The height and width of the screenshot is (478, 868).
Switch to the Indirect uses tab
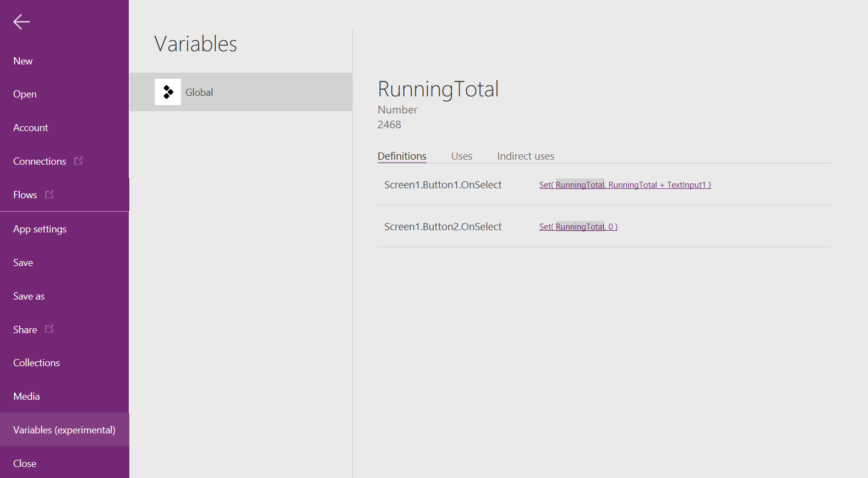526,156
